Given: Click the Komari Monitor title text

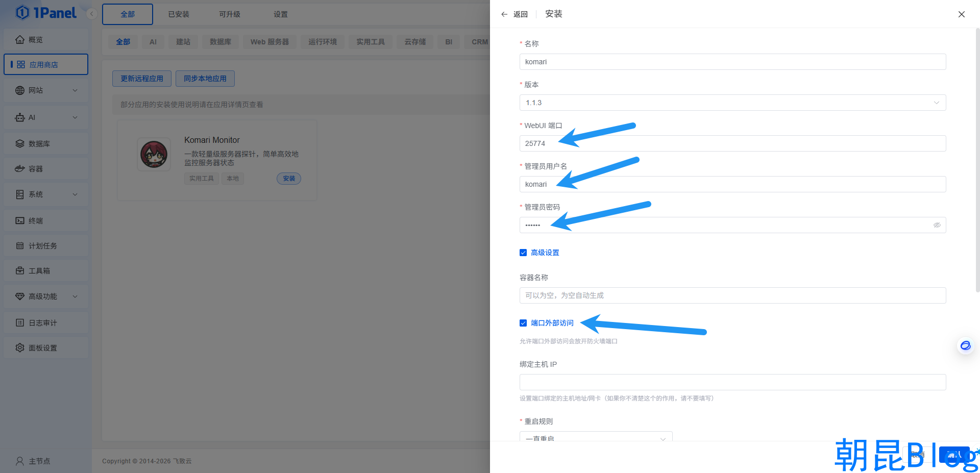Looking at the screenshot, I should point(212,140).
